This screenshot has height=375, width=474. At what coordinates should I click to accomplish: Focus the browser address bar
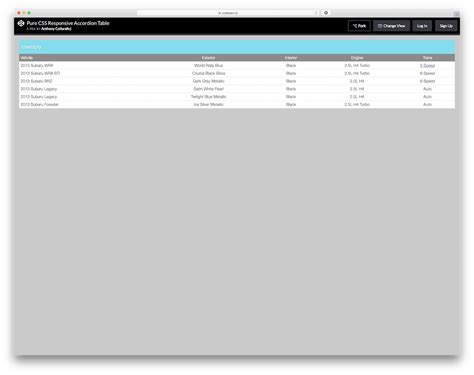tap(228, 13)
